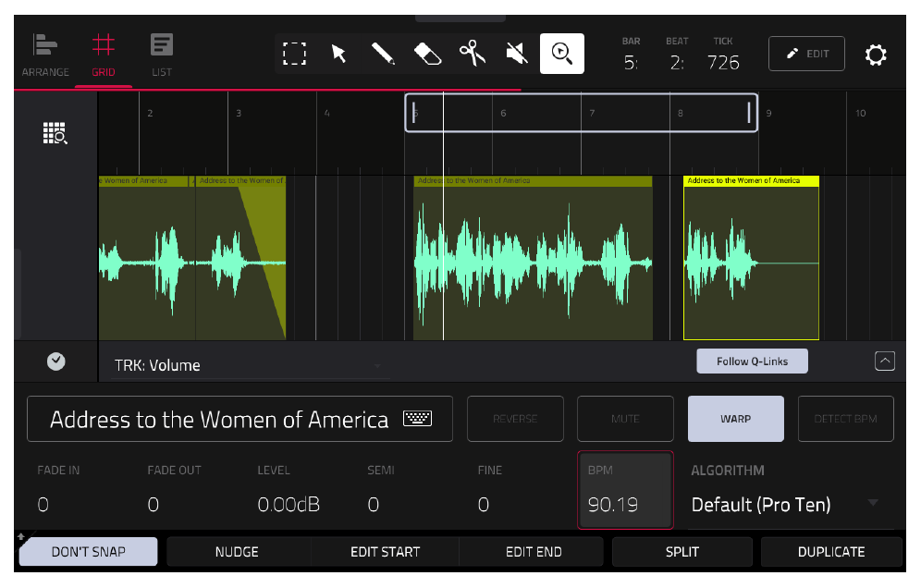Switch to the LIST view tab
Screen dimensions: 921x588
pos(162,55)
